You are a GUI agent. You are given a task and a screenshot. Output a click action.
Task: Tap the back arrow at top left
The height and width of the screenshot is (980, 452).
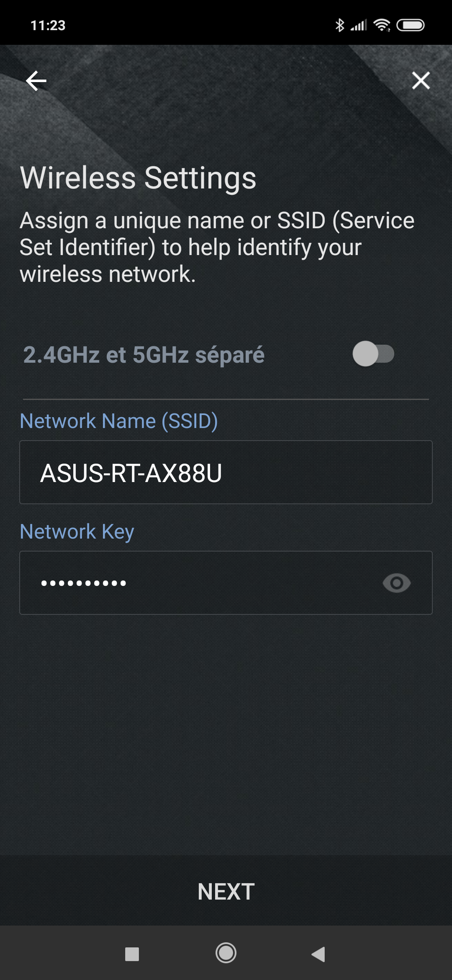click(x=36, y=80)
